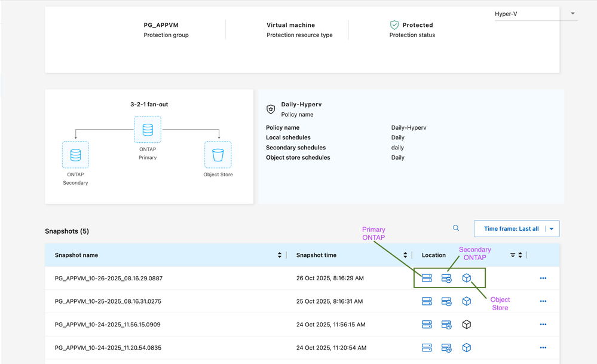The height and width of the screenshot is (364, 597).
Task: Click primary ONTAP icon for 10-26-2025 snapshot
Action: click(x=427, y=278)
